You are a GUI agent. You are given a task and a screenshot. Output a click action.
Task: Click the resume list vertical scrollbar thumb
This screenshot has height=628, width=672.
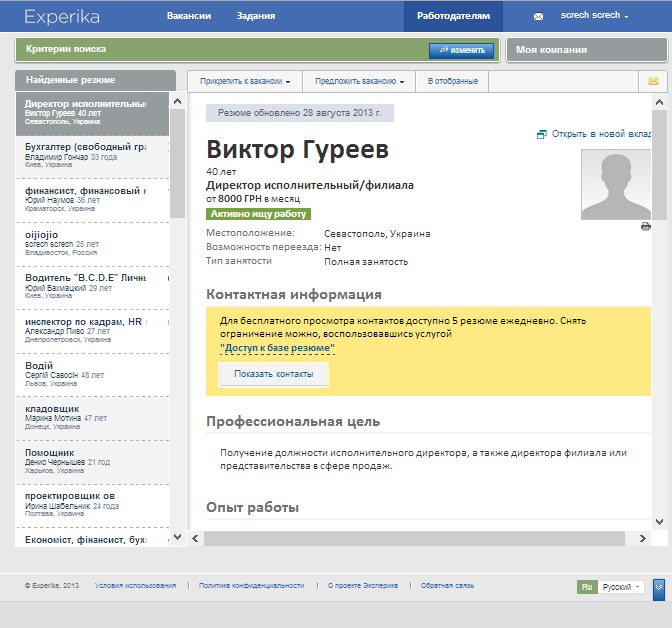pyautogui.click(x=177, y=164)
